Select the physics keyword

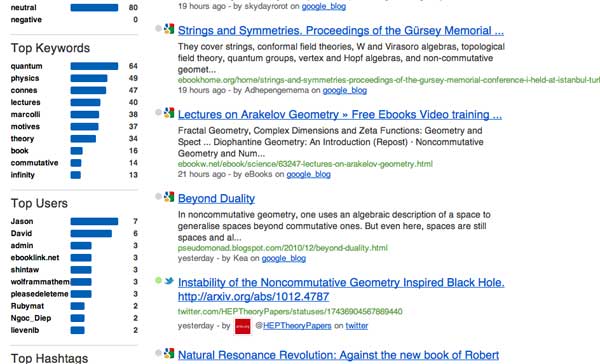click(x=25, y=78)
